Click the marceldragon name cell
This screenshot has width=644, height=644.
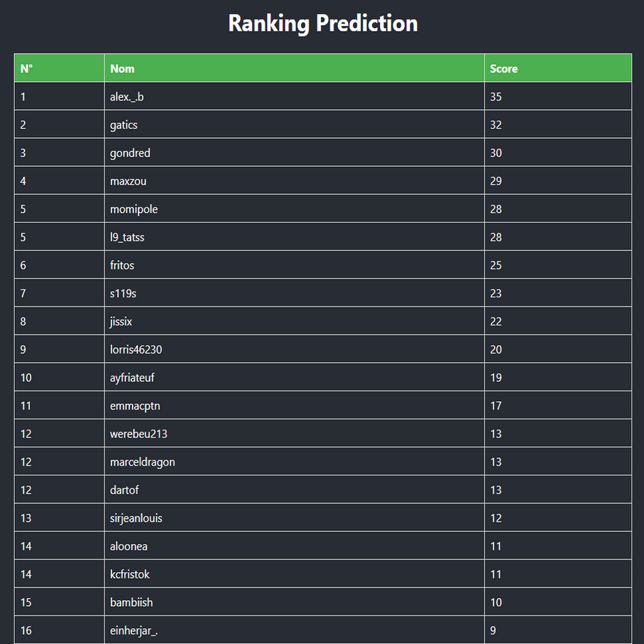point(142,462)
